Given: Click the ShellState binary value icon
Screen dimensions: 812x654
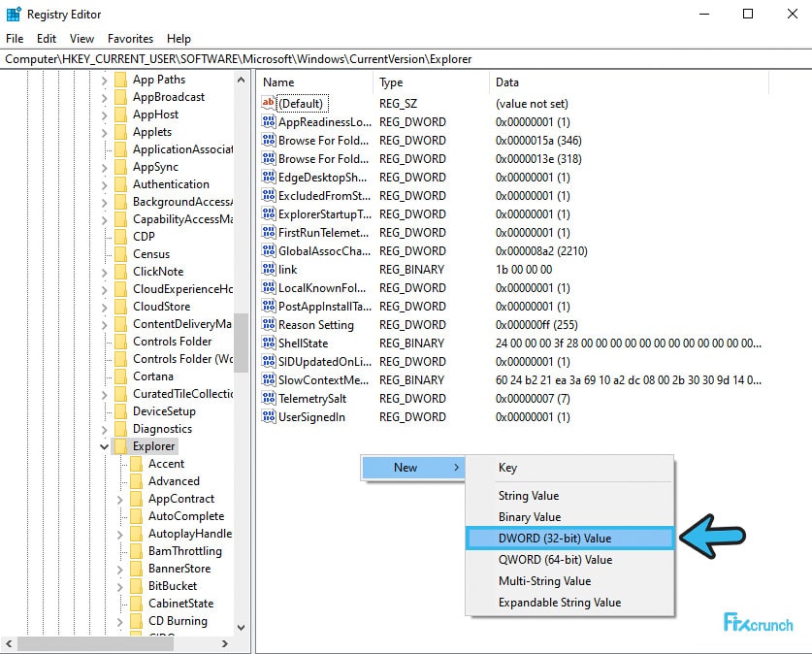Looking at the screenshot, I should tap(269, 343).
